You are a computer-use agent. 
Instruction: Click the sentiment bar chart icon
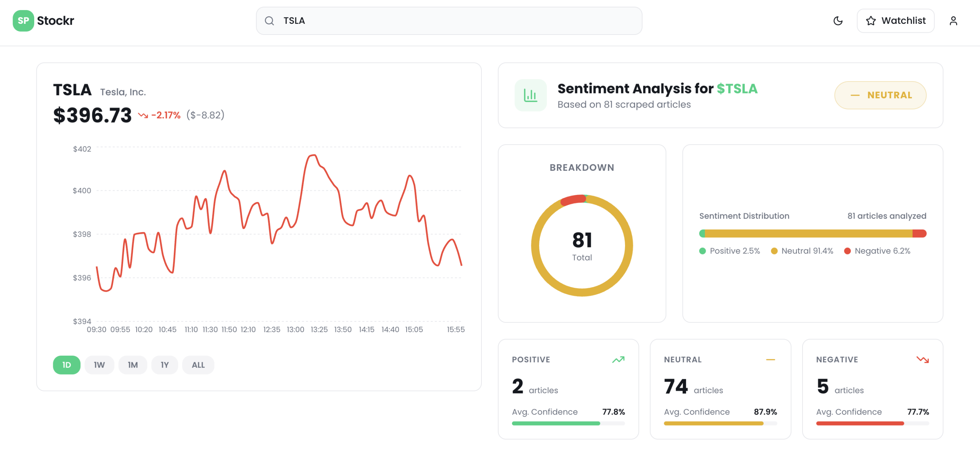pyautogui.click(x=530, y=95)
